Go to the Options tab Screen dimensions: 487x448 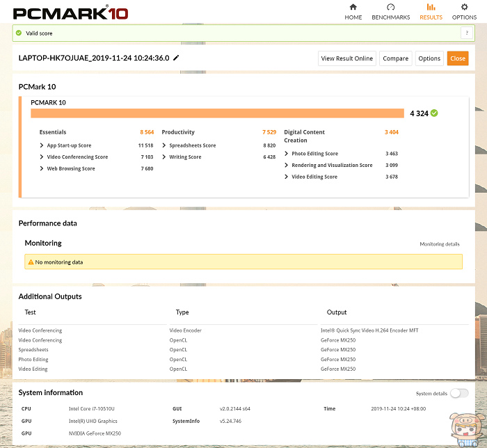(x=464, y=12)
